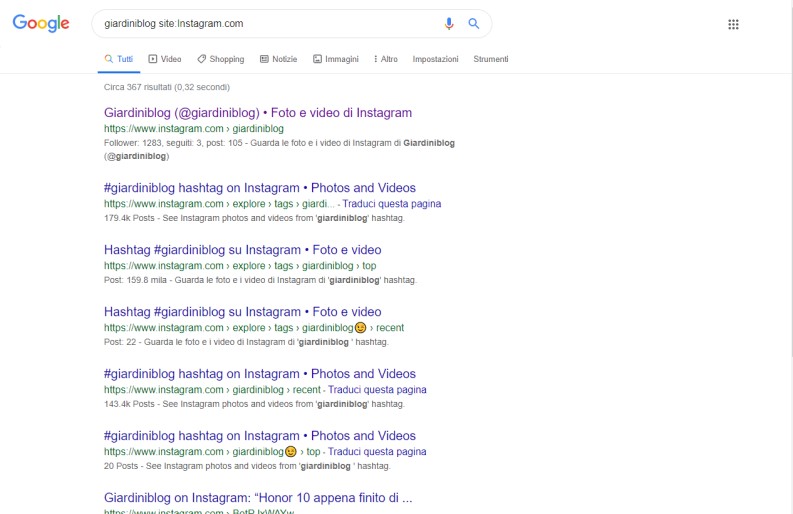The width and height of the screenshot is (793, 514).
Task: Click the Altro three-dots icon
Action: tap(375, 59)
